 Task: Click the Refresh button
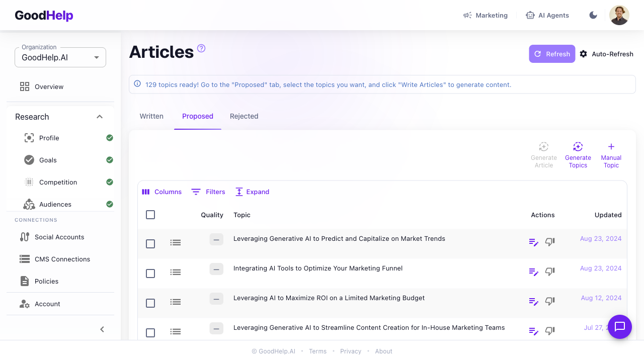[x=552, y=54]
